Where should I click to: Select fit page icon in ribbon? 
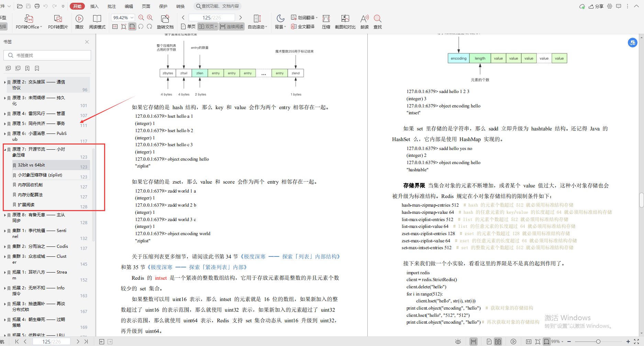pos(124,26)
